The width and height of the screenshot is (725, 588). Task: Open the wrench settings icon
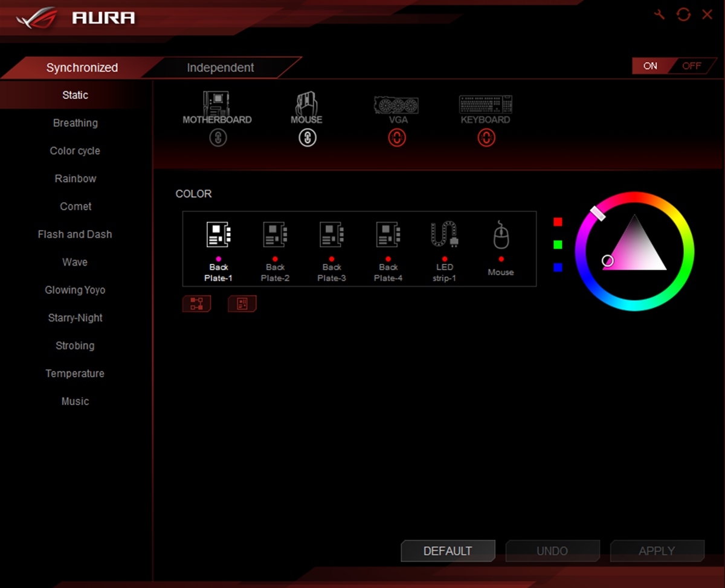660,14
